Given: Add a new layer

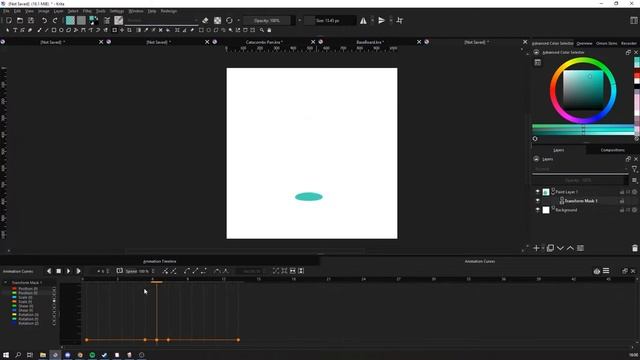Looking at the screenshot, I should pyautogui.click(x=536, y=248).
